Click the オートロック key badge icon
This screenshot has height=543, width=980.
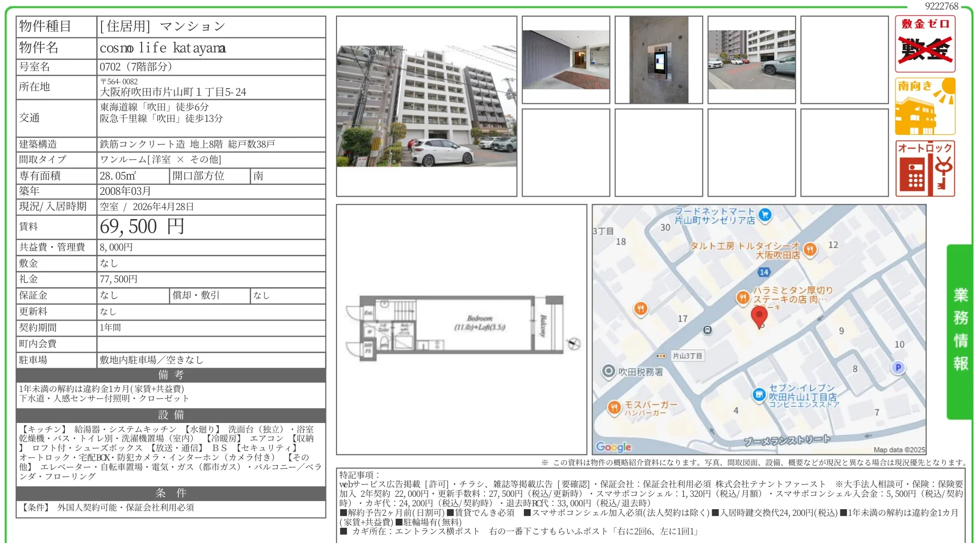925,169
